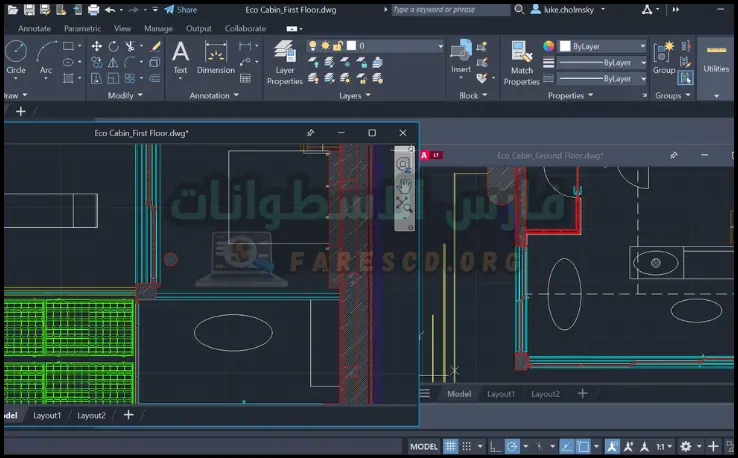Select the Circle drawing tool
The image size is (738, 458).
pos(16,56)
